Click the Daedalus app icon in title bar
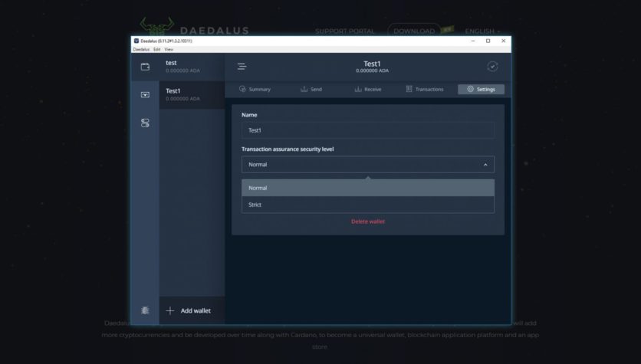 click(136, 41)
